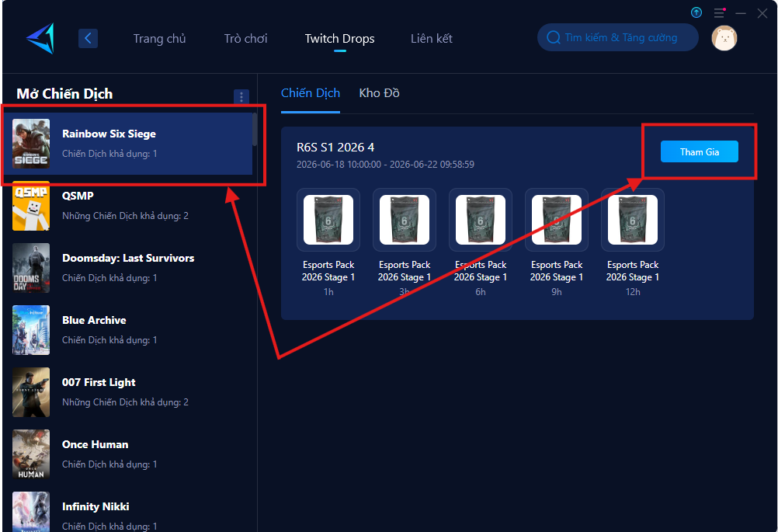Click the search magnifier icon
Image resolution: width=778 pixels, height=532 pixels.
554,38
